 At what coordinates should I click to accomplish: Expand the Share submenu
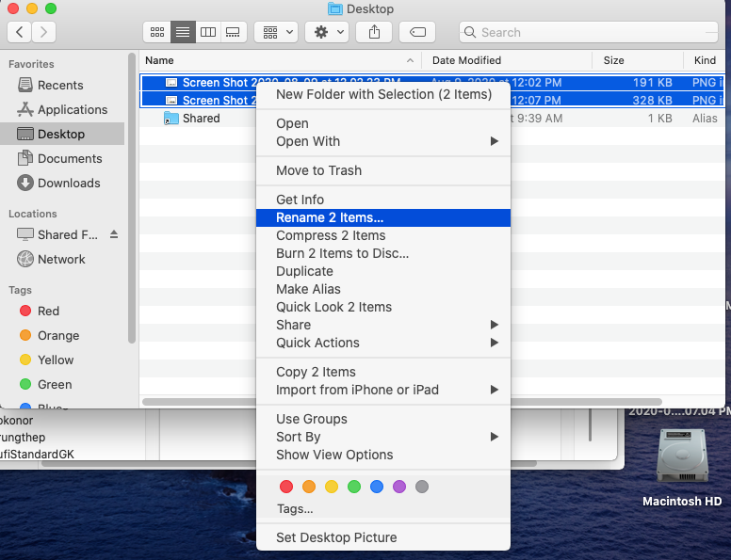[x=383, y=325]
